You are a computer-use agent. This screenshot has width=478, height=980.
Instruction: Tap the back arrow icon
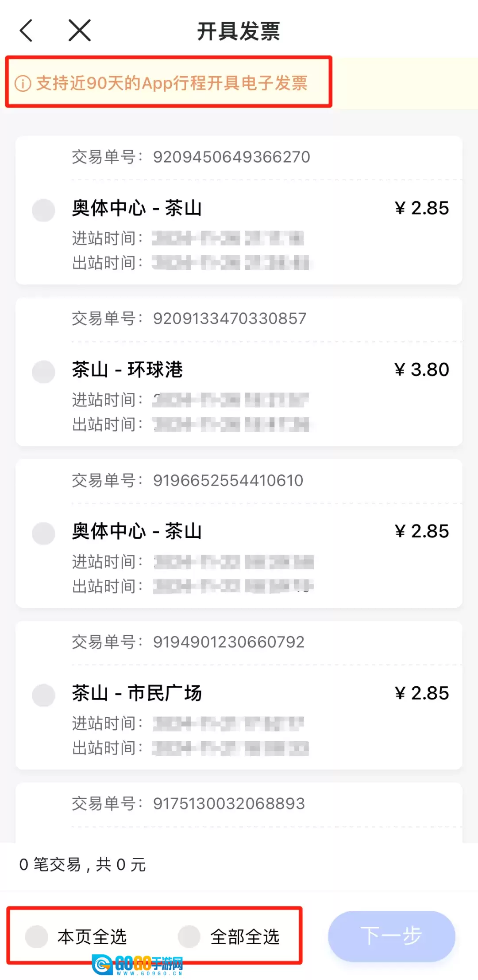click(27, 31)
